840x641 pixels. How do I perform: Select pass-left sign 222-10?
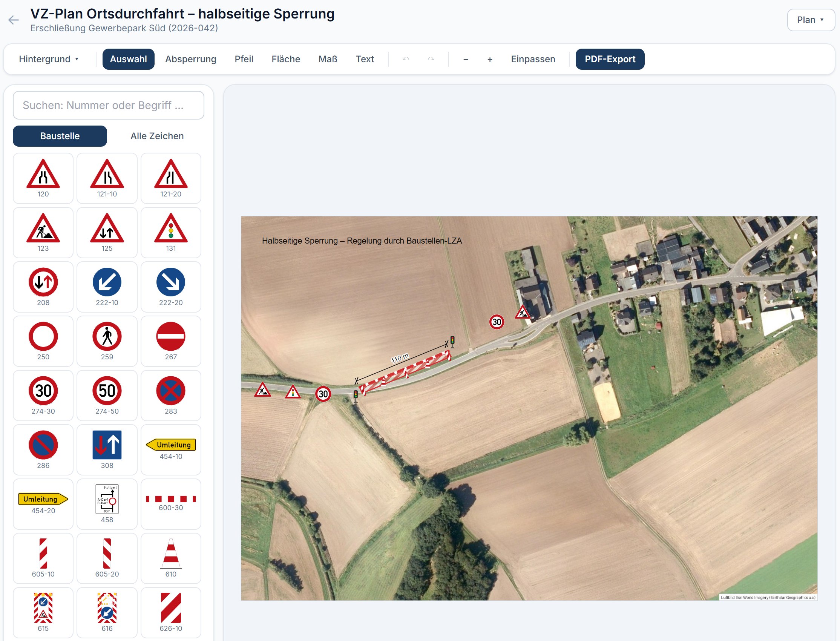coord(107,287)
